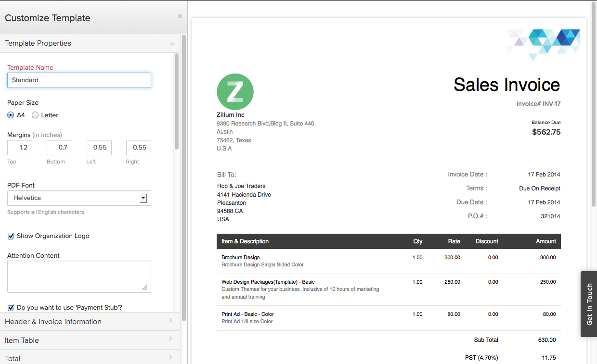Click the Left margin field

99,148
